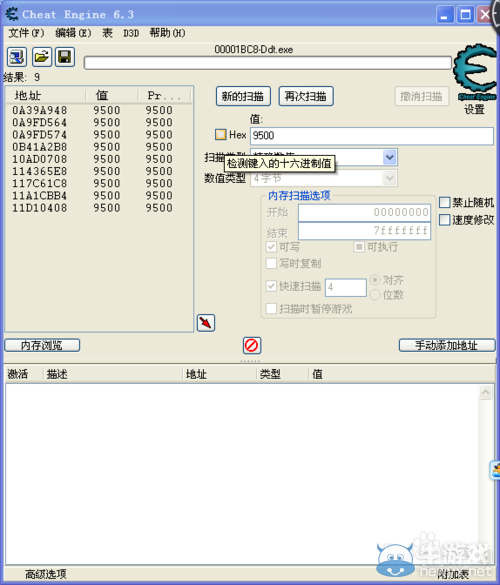Toggle the 扫描时暂停游戏 checkbox

[271, 309]
